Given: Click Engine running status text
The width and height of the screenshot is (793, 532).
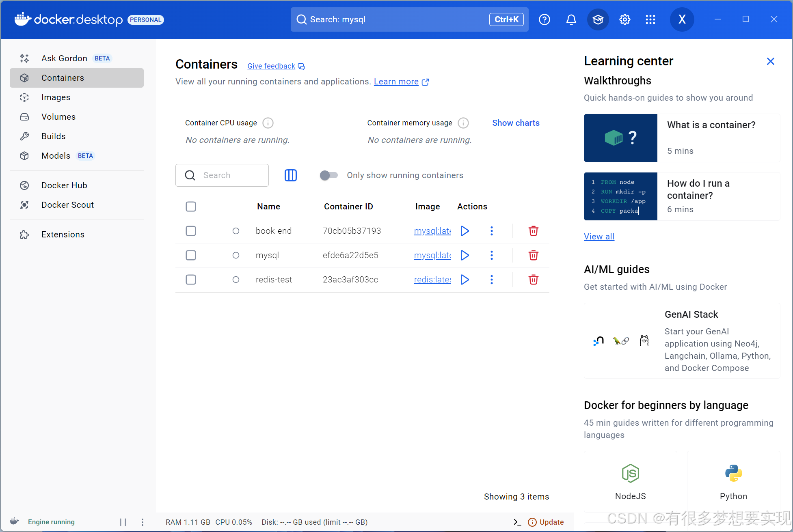Looking at the screenshot, I should coord(51,522).
